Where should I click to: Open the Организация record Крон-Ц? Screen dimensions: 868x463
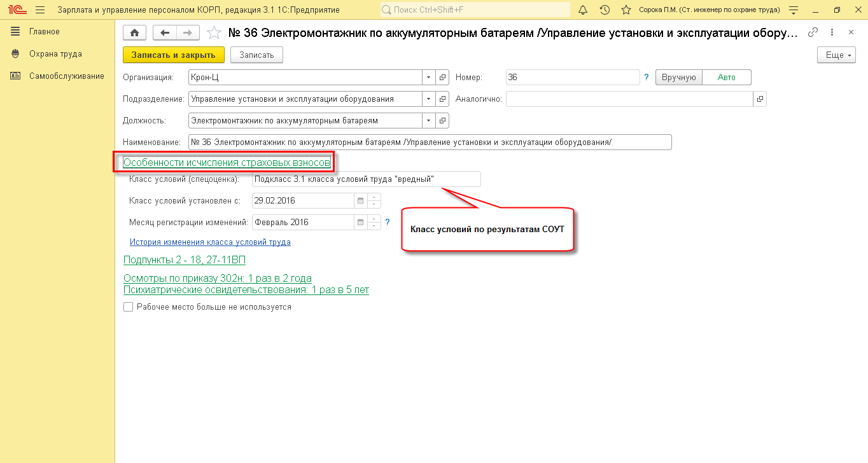click(x=444, y=78)
